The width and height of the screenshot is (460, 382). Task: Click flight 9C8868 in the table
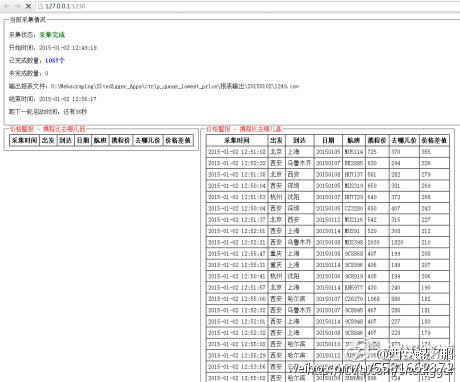(354, 254)
